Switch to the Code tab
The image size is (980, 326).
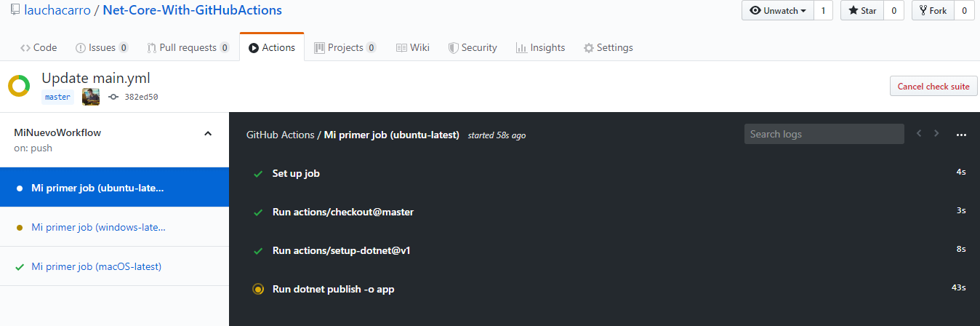pyautogui.click(x=39, y=47)
